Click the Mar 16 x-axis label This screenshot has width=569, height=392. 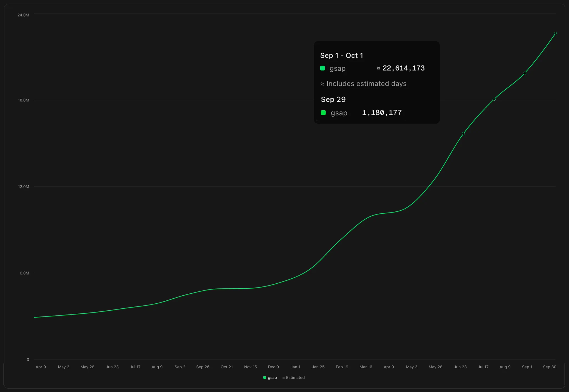(366, 367)
